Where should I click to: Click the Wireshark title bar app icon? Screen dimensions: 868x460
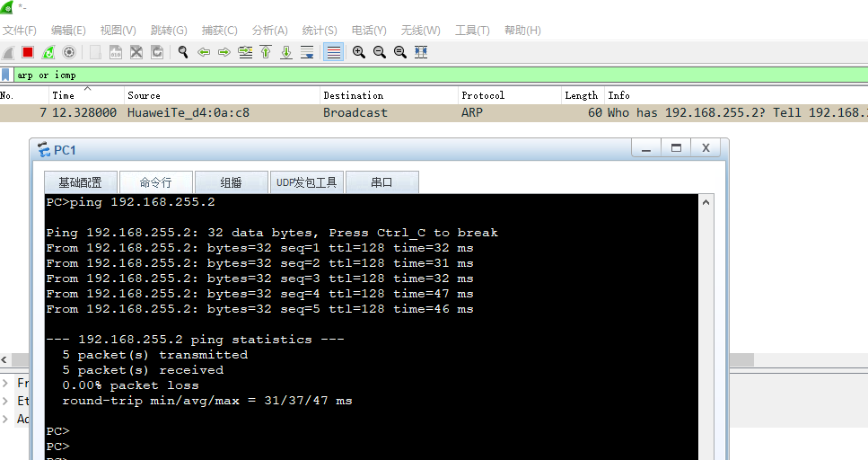(x=6, y=7)
